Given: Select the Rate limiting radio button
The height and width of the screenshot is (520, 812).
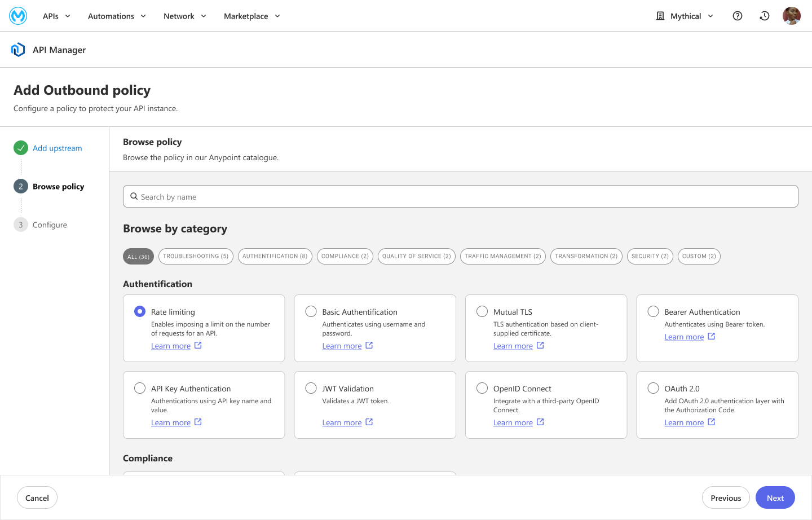Looking at the screenshot, I should click(x=140, y=311).
